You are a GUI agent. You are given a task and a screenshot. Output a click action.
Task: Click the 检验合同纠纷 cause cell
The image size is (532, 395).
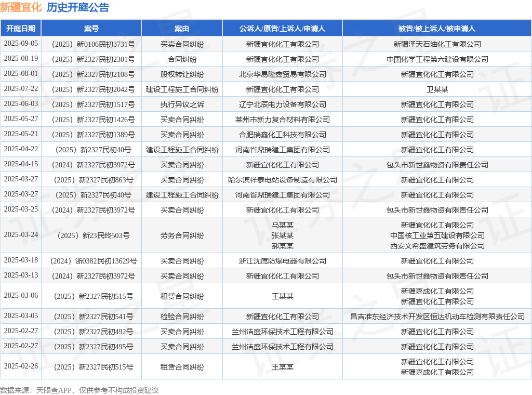(x=182, y=317)
